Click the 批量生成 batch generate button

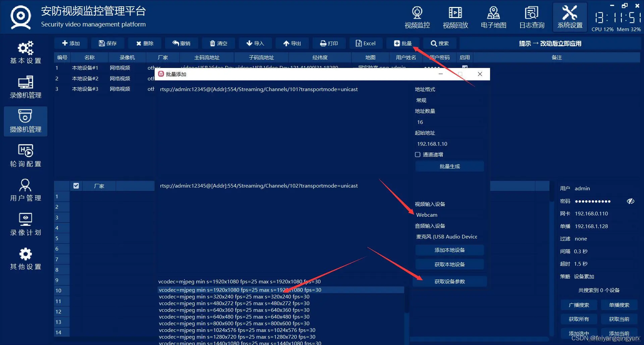449,166
